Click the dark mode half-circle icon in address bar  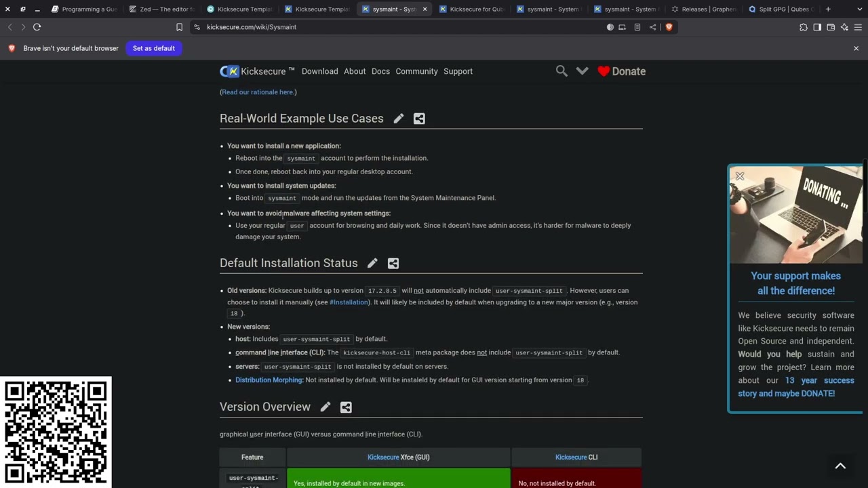point(610,27)
